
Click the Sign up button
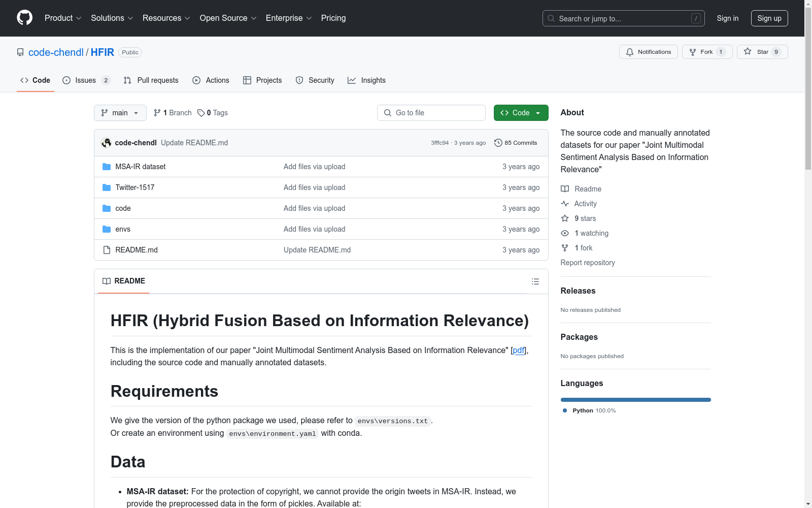pyautogui.click(x=769, y=18)
